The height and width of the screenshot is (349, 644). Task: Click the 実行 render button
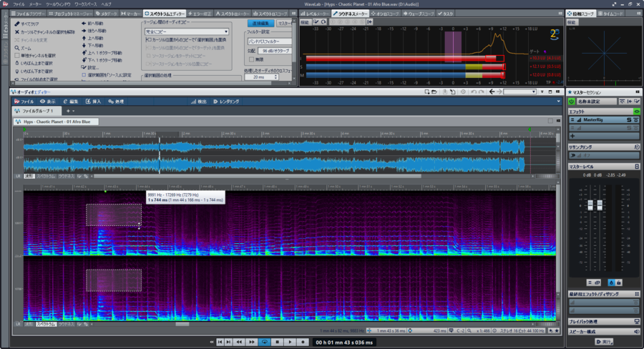[x=604, y=342]
